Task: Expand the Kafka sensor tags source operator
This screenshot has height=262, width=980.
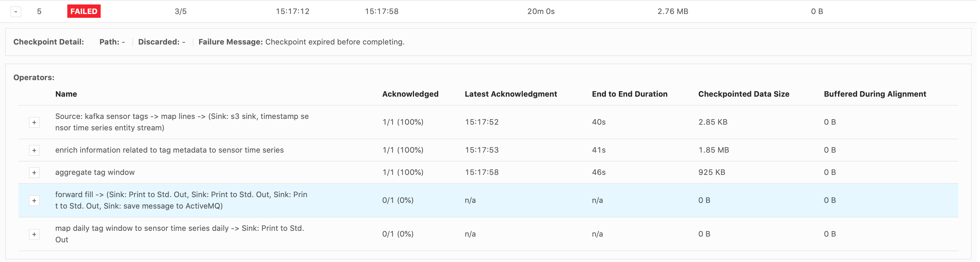Action: 34,122
